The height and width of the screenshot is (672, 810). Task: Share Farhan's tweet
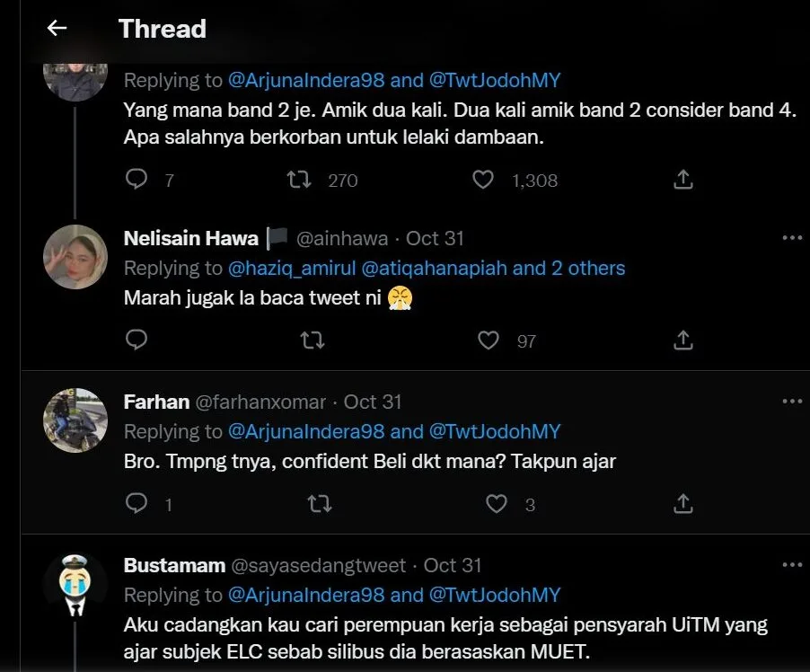coord(682,503)
